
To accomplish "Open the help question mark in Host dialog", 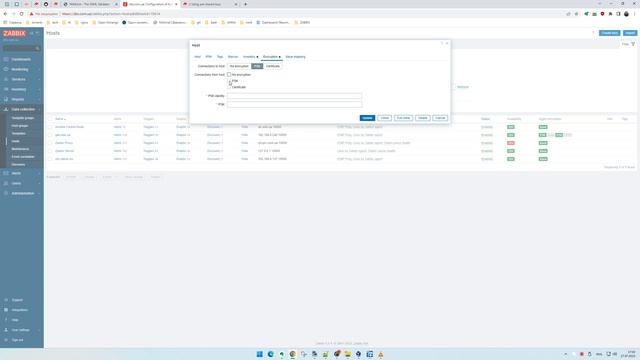I will pyautogui.click(x=442, y=43).
